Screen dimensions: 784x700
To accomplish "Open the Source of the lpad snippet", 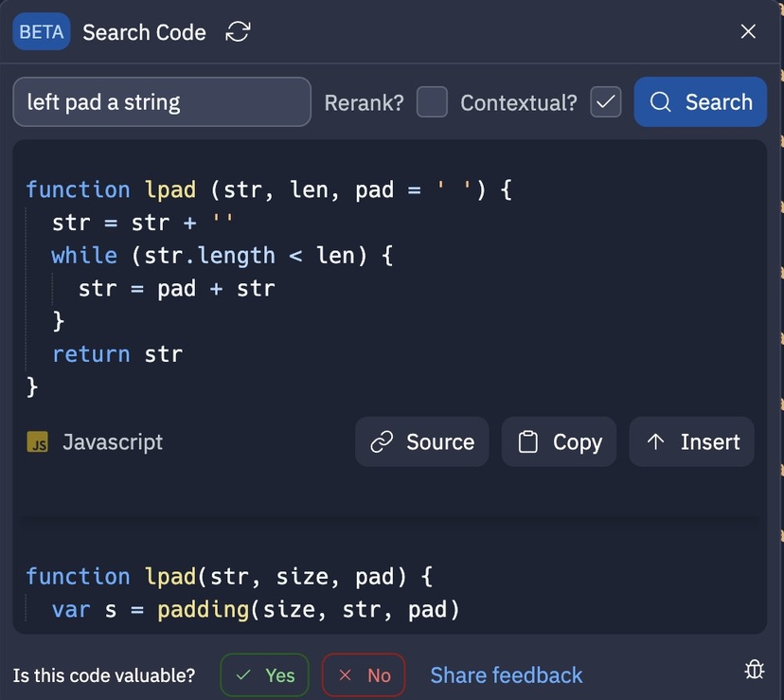I will pyautogui.click(x=422, y=441).
